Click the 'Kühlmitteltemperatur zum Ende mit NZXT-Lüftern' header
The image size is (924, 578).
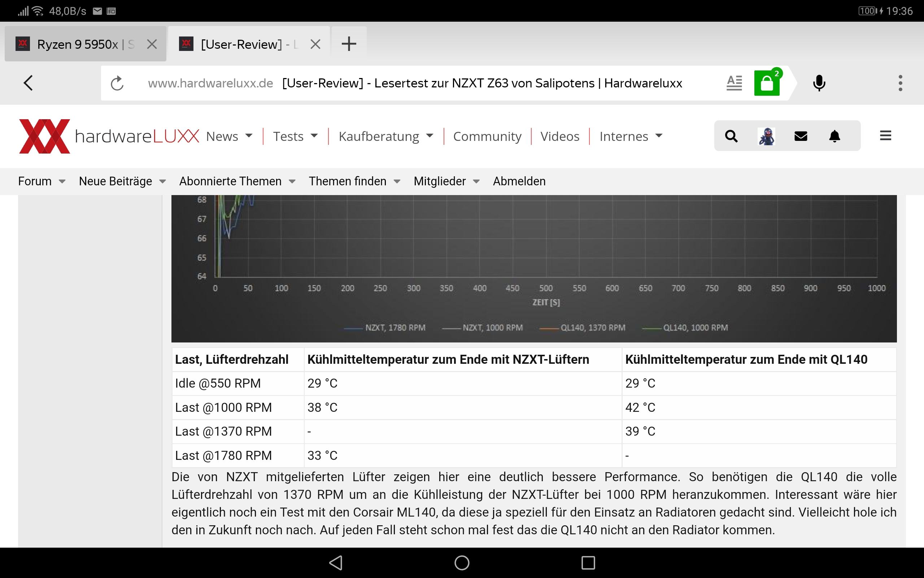click(x=463, y=359)
